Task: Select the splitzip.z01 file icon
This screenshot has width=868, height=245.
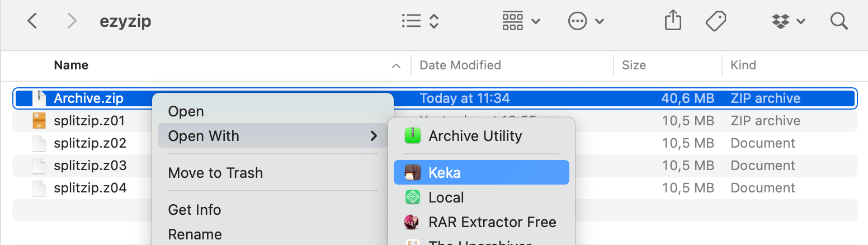Action: (39, 121)
